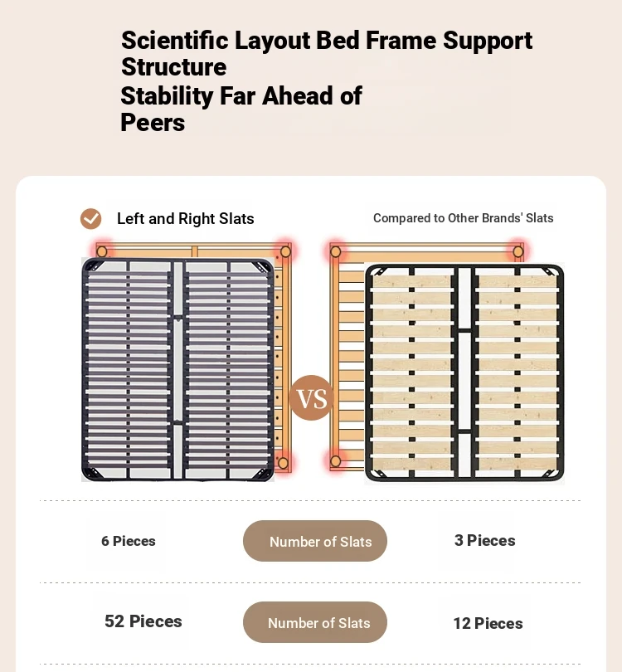Click the '6 Pieces' value
Image resolution: width=622 pixels, height=672 pixels.
point(129,541)
